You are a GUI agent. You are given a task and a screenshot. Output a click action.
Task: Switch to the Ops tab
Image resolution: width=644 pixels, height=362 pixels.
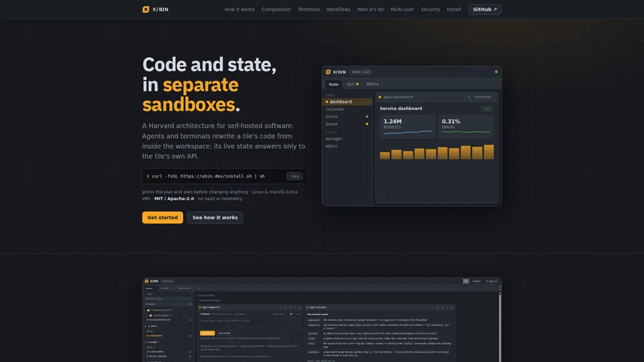pyautogui.click(x=352, y=84)
